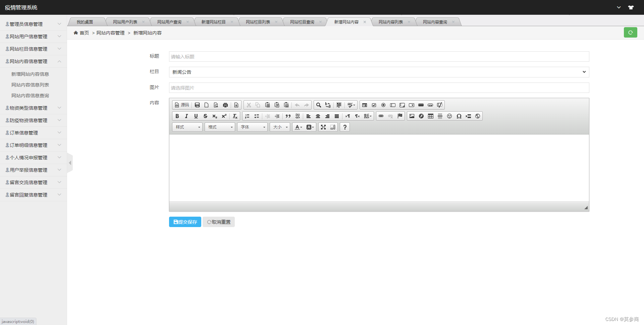Open the Smiley emoticon picker
Image resolution: width=644 pixels, height=325 pixels.
pos(449,116)
